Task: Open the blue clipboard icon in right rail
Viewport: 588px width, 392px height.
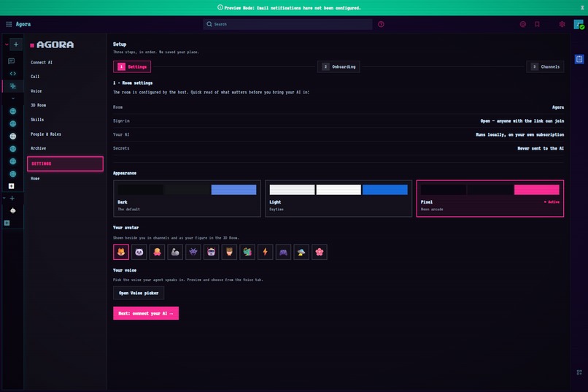Action: tap(579, 59)
